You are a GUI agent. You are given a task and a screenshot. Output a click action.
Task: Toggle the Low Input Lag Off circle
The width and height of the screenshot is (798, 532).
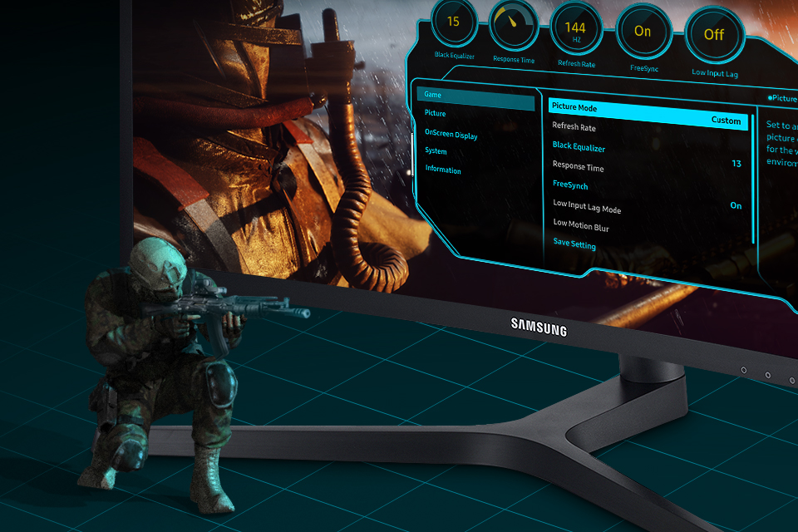point(715,35)
